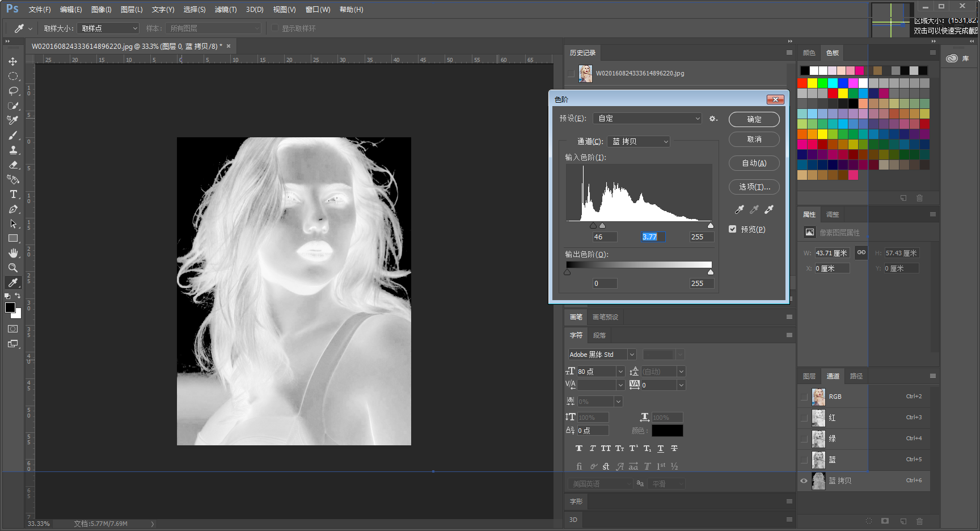Open the Levels preset dropdown
Viewport: 980px width, 531px height.
tap(648, 119)
